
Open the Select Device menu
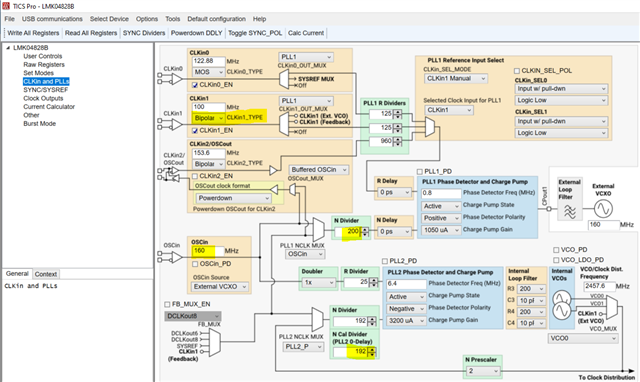click(x=109, y=19)
